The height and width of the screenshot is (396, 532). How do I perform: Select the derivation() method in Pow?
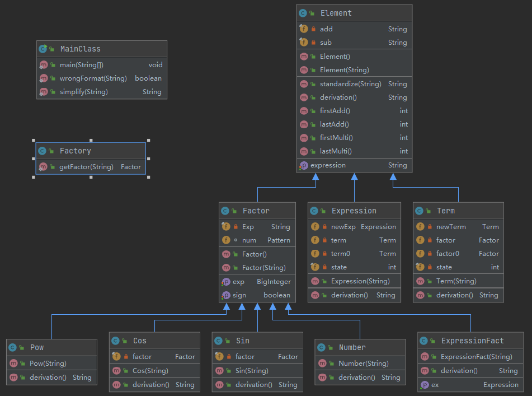[51, 378]
